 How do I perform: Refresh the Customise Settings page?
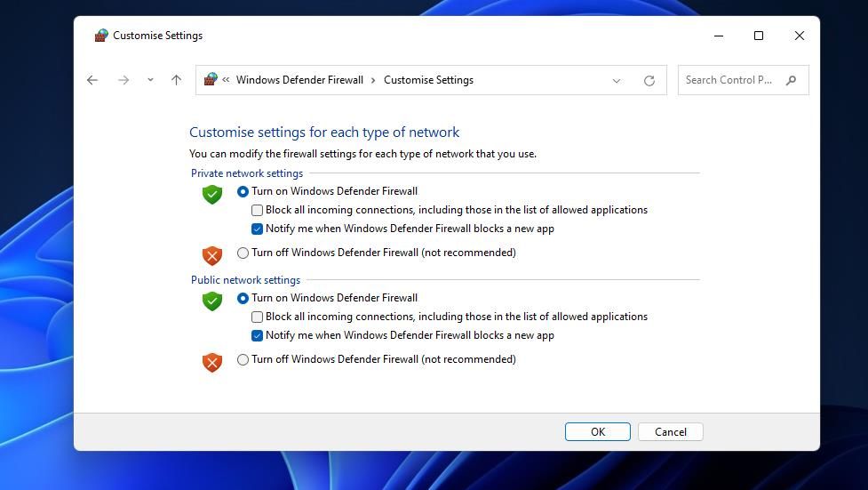pyautogui.click(x=649, y=80)
